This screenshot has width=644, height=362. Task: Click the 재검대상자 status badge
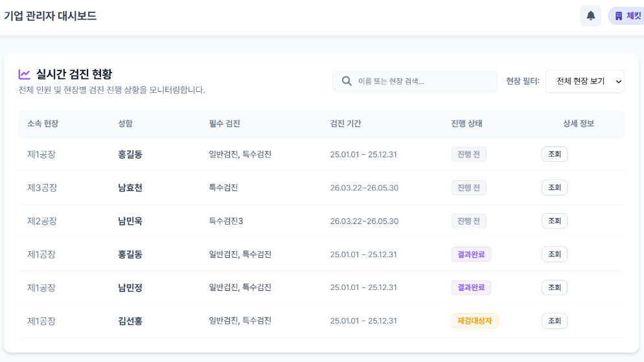click(x=474, y=321)
